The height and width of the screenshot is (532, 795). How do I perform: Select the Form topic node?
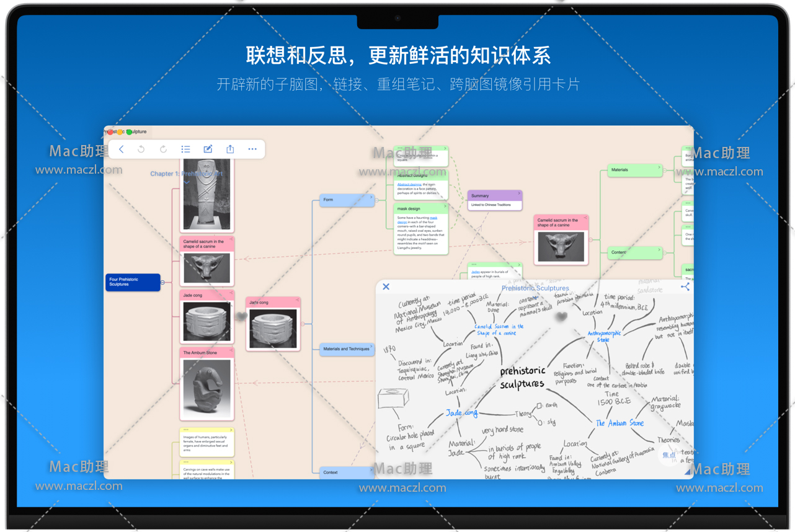tap(347, 200)
